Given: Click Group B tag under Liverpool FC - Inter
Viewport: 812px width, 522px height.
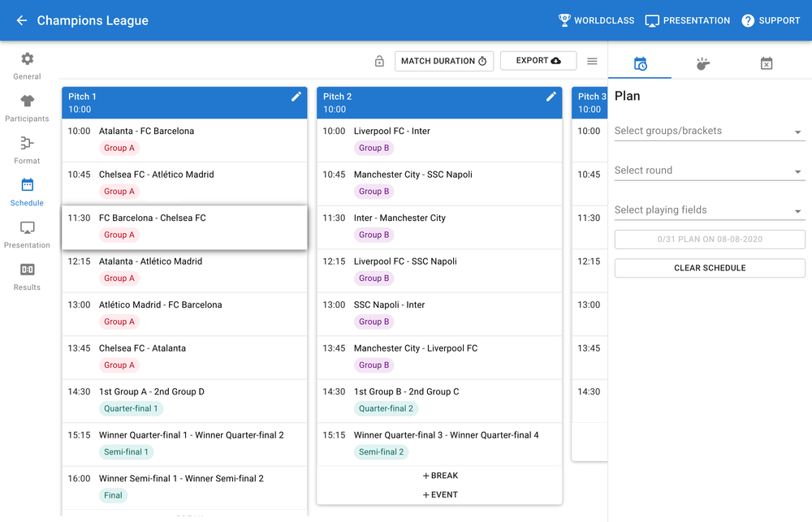Looking at the screenshot, I should 374,148.
